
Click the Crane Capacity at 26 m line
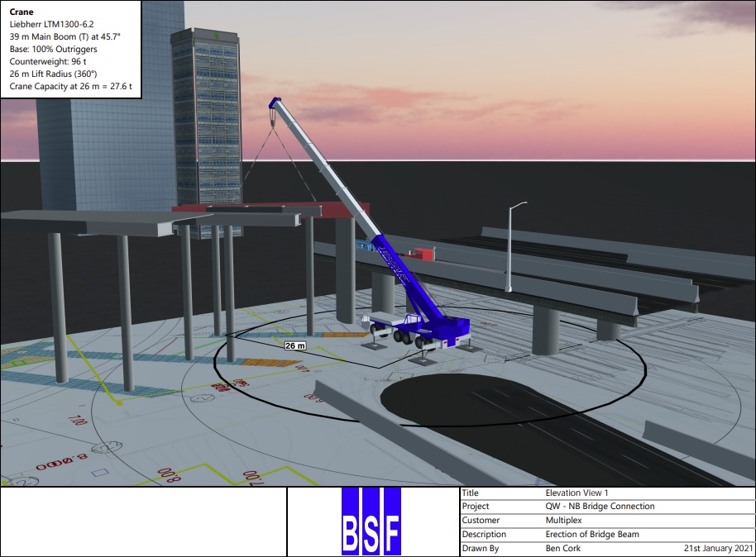[x=71, y=85]
